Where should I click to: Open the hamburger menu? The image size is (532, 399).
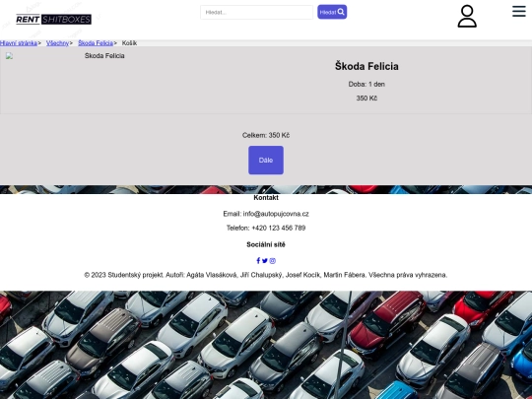(519, 11)
